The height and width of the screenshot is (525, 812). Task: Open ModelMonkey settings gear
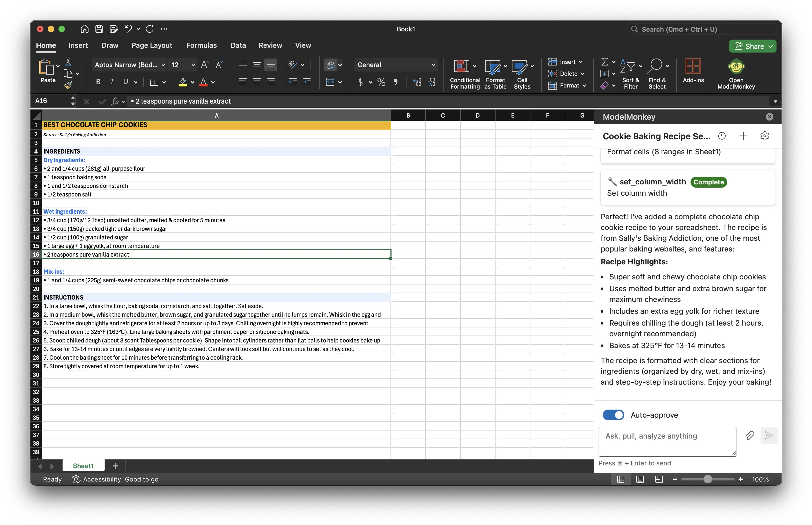click(764, 136)
